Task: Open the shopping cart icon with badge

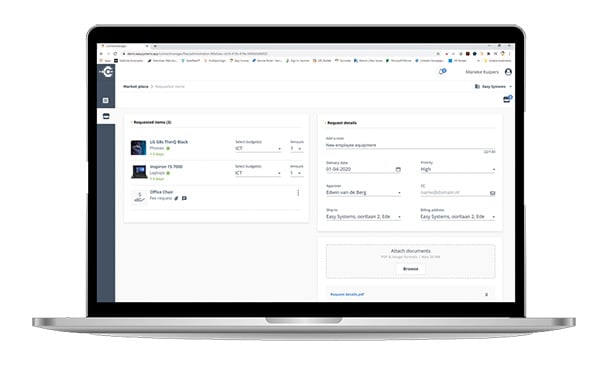Action: tap(507, 99)
